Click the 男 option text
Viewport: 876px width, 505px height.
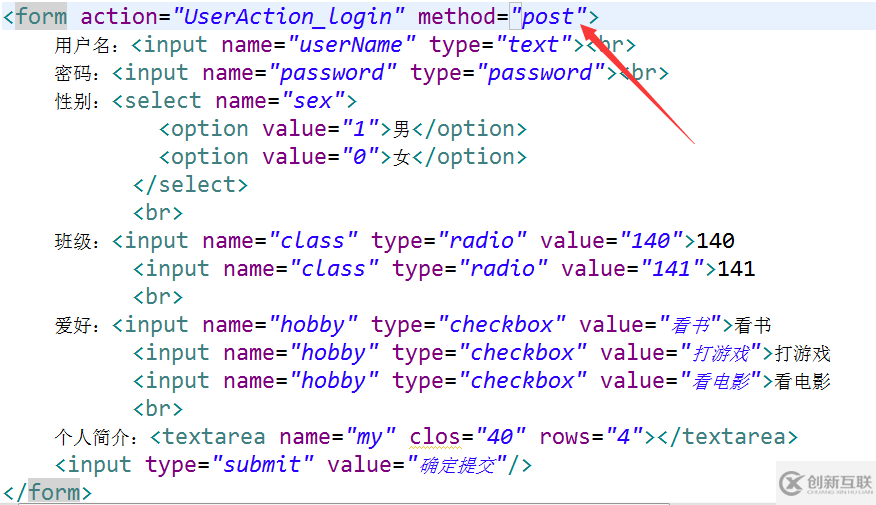(x=402, y=129)
